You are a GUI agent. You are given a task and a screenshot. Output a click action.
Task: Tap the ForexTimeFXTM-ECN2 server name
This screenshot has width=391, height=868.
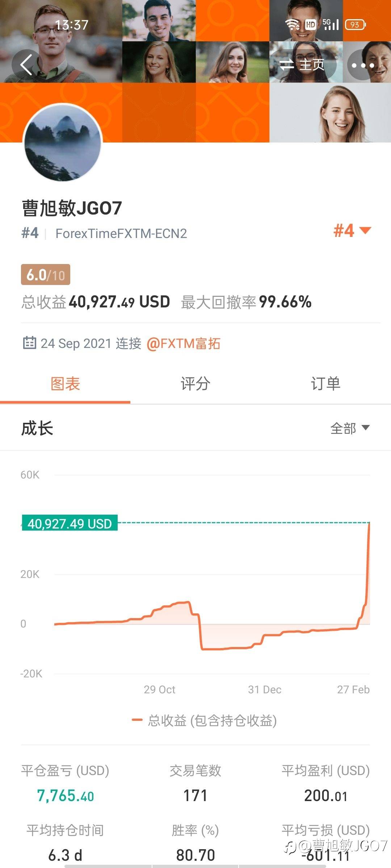click(121, 234)
